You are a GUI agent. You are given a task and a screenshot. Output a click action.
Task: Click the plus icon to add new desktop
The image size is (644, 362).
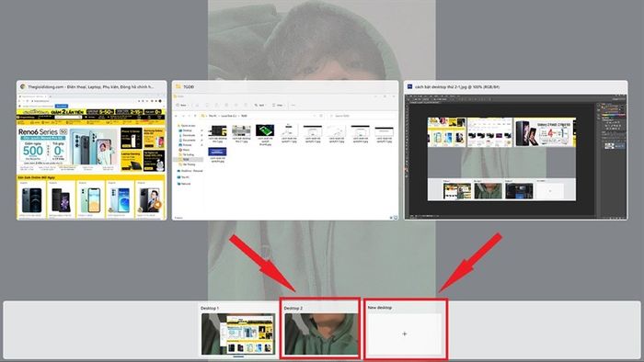click(x=405, y=334)
